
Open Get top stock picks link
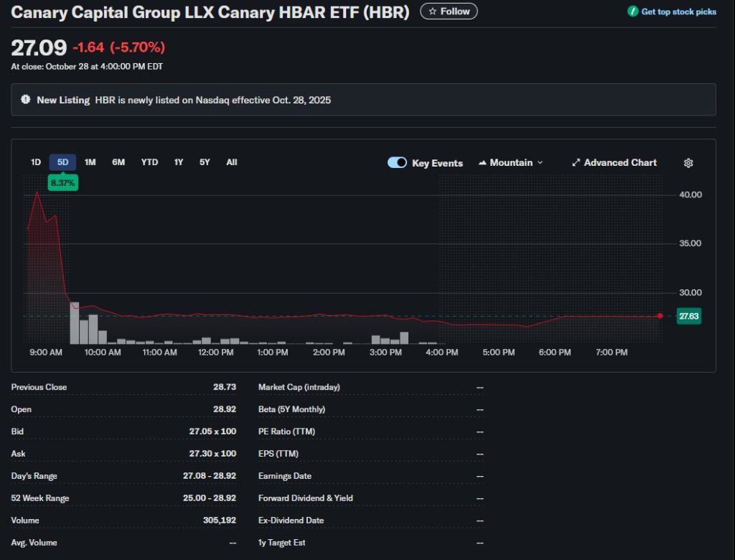678,11
